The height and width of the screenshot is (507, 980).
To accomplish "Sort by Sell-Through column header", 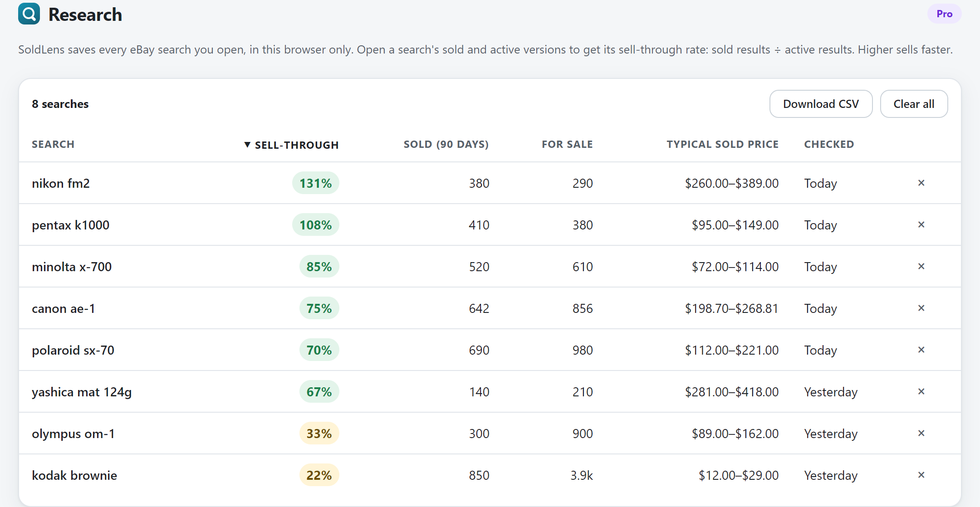I will click(x=291, y=145).
